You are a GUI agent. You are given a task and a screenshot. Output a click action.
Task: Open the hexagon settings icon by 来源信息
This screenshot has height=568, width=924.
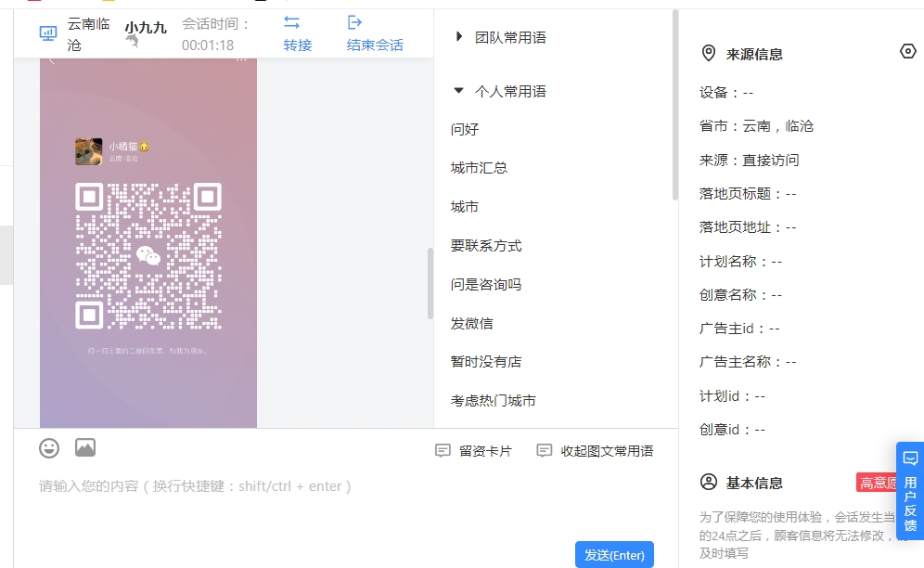(908, 51)
